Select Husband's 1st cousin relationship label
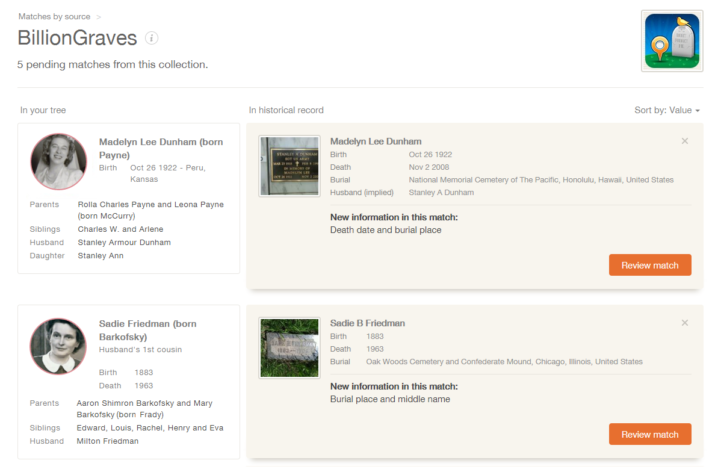The height and width of the screenshot is (472, 715). (x=140, y=349)
